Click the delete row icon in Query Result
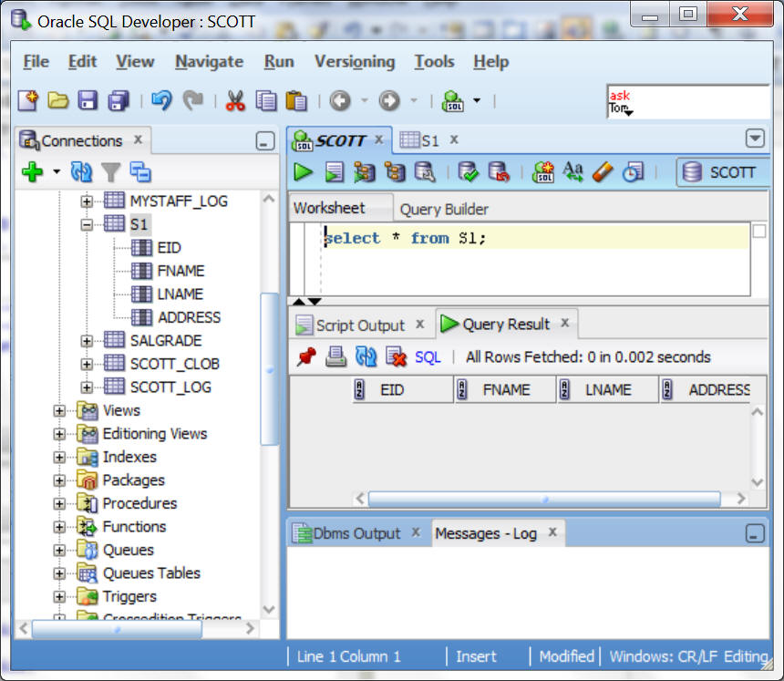 pyautogui.click(x=396, y=357)
